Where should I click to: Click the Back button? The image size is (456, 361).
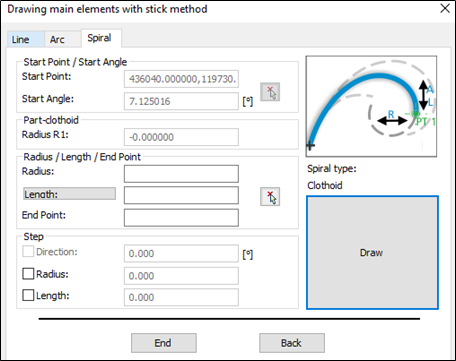pyautogui.click(x=292, y=343)
